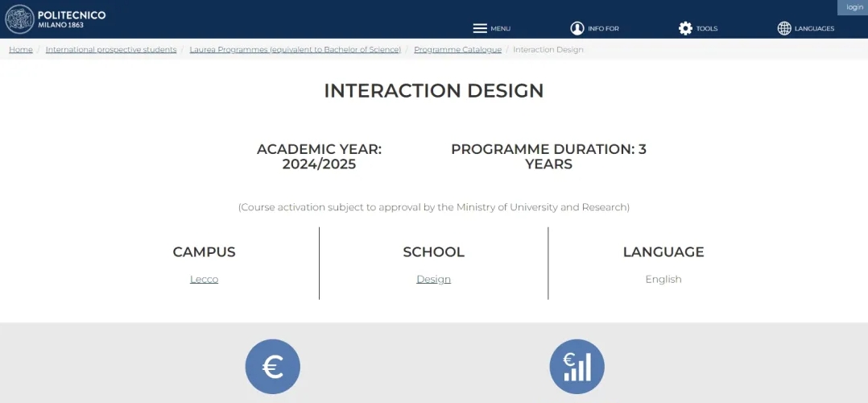
Task: Expand the TOOLS menu label
Action: click(707, 29)
